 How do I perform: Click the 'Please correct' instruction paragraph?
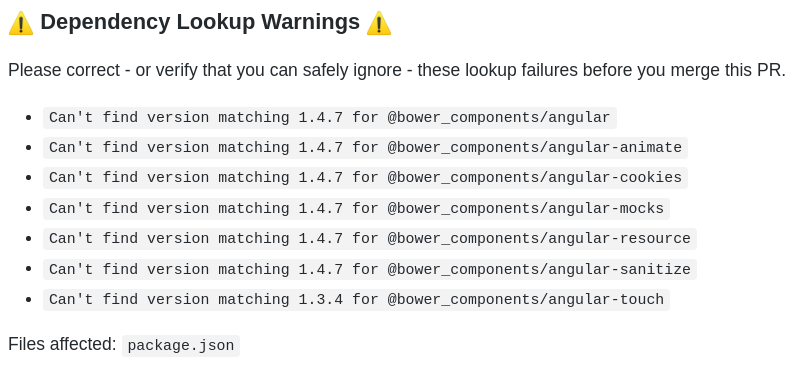point(397,71)
